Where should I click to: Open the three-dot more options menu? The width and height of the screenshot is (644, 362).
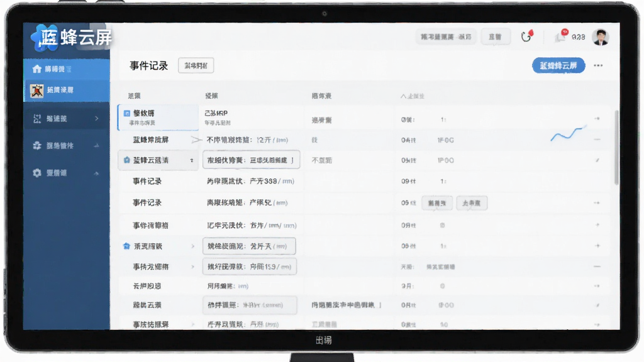coord(598,65)
